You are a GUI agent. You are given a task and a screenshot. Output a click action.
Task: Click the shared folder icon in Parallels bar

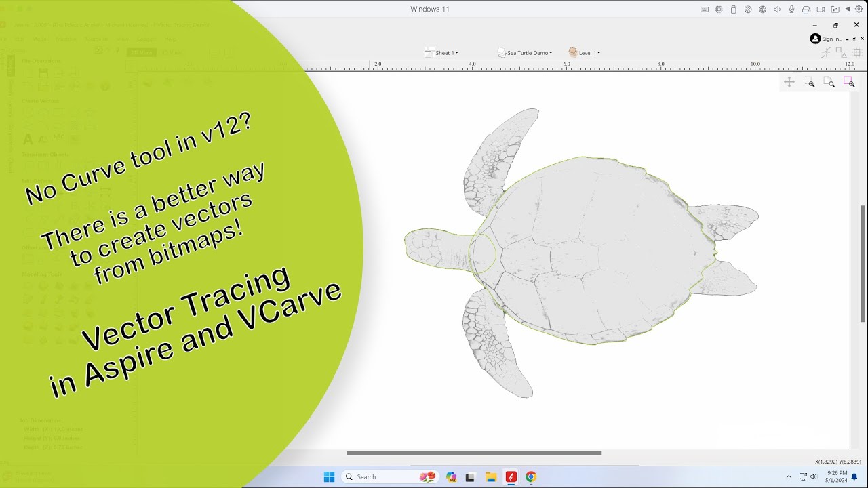pos(835,9)
